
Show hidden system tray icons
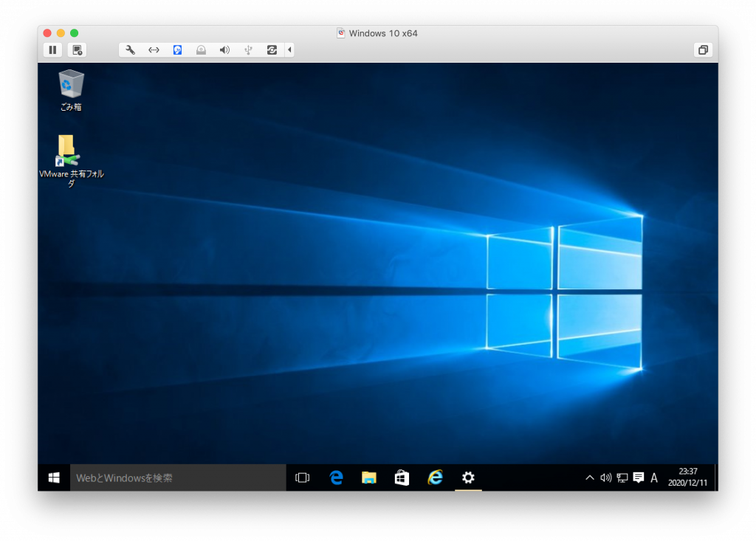click(590, 478)
